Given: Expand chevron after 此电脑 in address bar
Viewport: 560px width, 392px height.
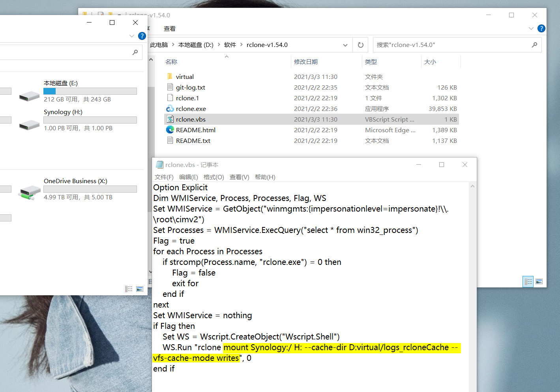Looking at the screenshot, I should (x=173, y=45).
